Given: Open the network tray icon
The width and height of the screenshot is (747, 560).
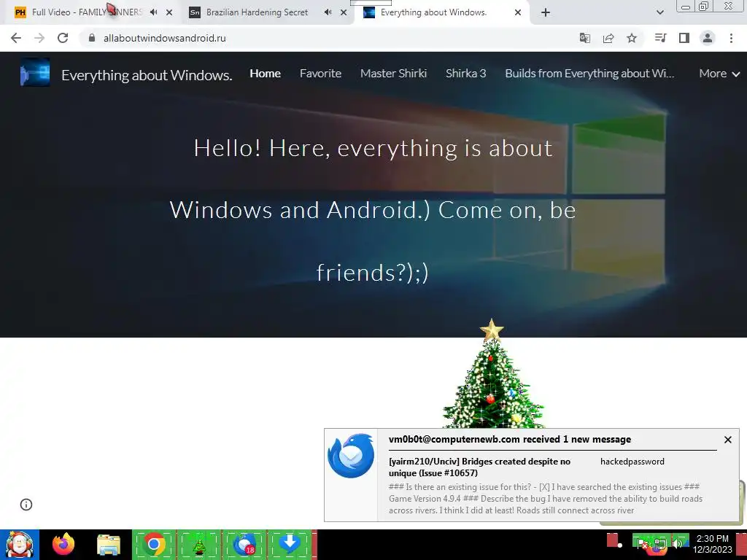Looking at the screenshot, I should coord(660,543).
